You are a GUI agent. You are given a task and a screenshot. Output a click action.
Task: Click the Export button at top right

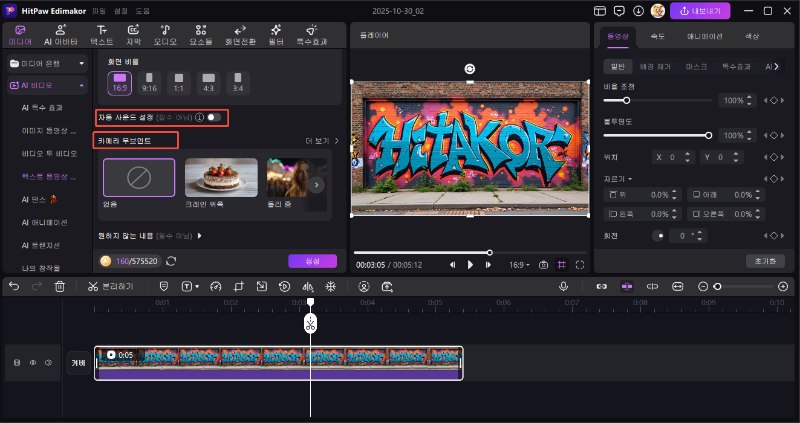700,10
